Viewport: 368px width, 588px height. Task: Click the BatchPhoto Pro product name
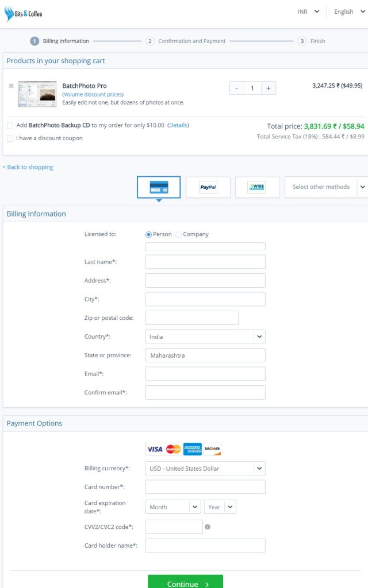coord(85,86)
